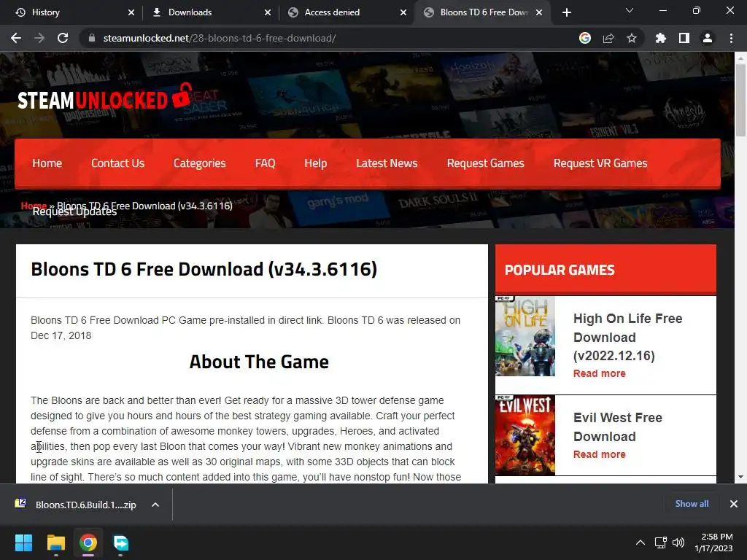Click the scrollbar up arrow
This screenshot has width=747, height=560.
pyautogui.click(x=740, y=58)
